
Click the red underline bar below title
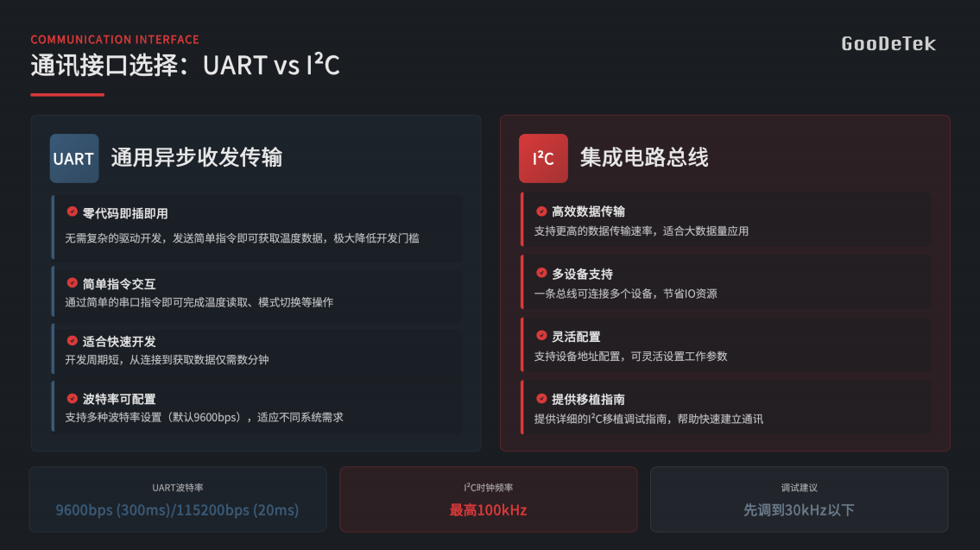click(67, 94)
